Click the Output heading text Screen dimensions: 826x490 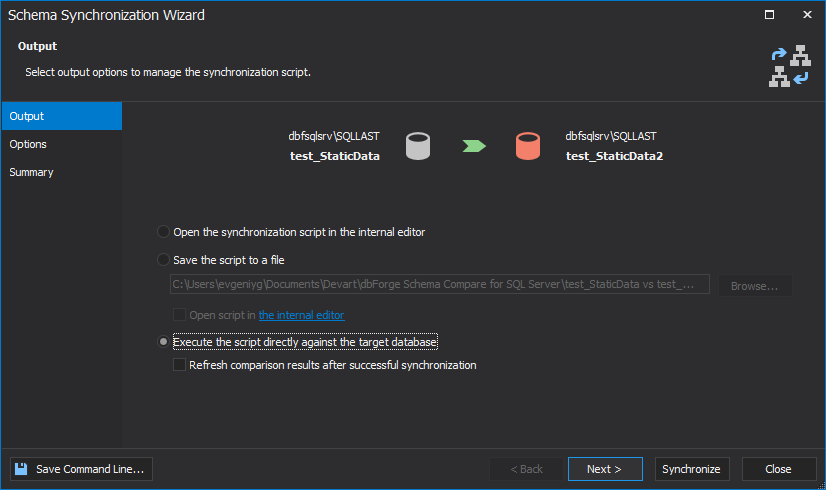point(37,46)
